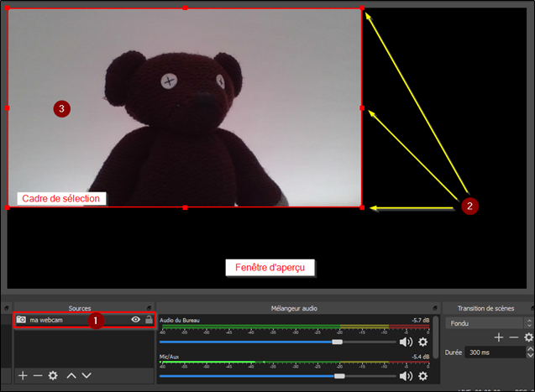Viewport: 535px width, 392px height.
Task: Pop out the Sources dock panel
Action: click(150, 308)
